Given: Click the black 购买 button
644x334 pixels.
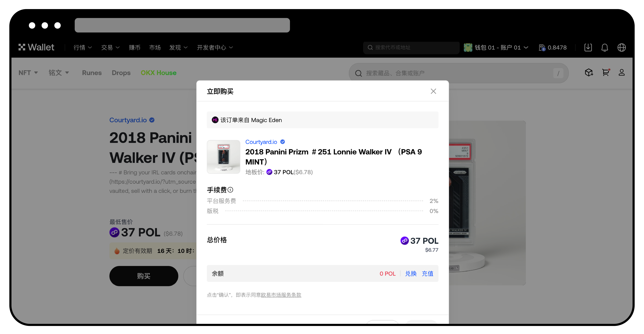Looking at the screenshot, I should 144,276.
